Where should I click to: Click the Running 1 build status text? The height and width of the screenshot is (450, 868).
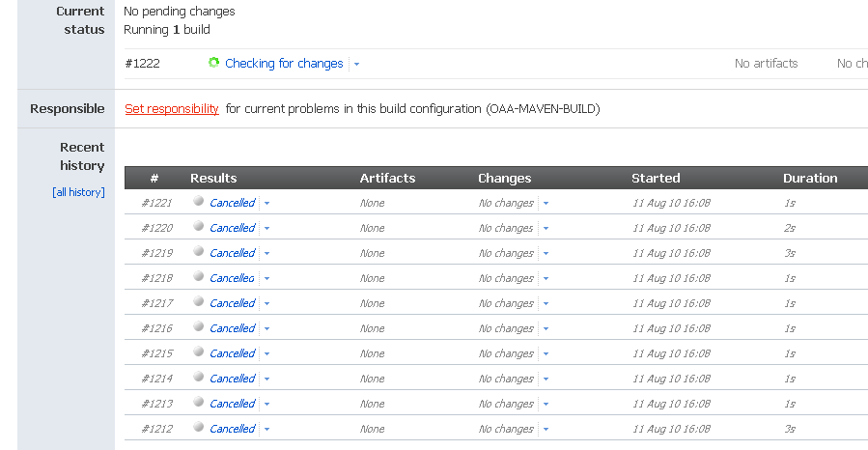click(x=167, y=30)
